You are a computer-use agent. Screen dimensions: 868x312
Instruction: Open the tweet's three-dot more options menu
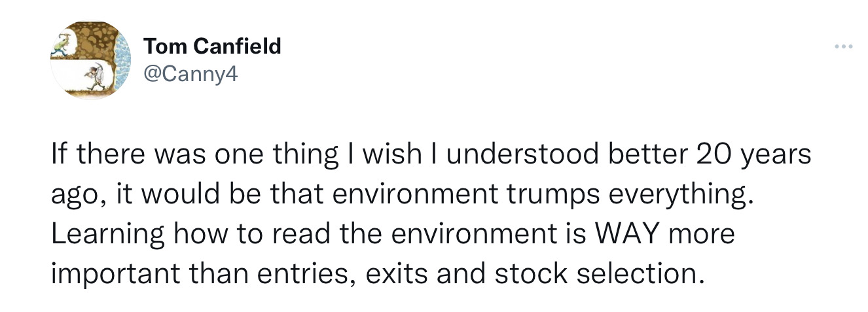(x=843, y=48)
